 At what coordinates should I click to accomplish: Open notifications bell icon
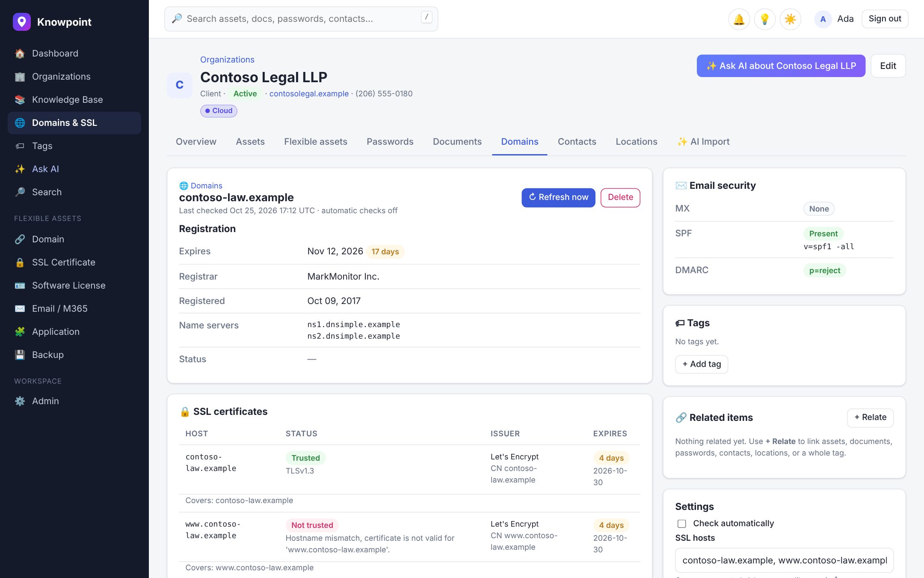click(x=739, y=19)
